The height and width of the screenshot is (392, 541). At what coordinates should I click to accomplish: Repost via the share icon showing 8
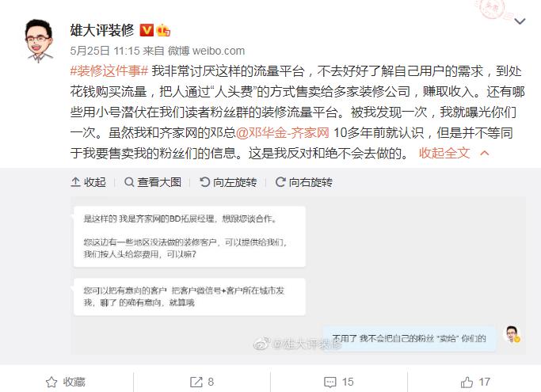tap(202, 382)
